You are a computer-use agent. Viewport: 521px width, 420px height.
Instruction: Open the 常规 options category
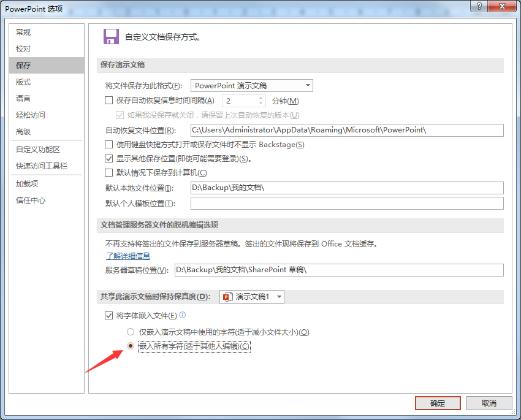(47, 32)
